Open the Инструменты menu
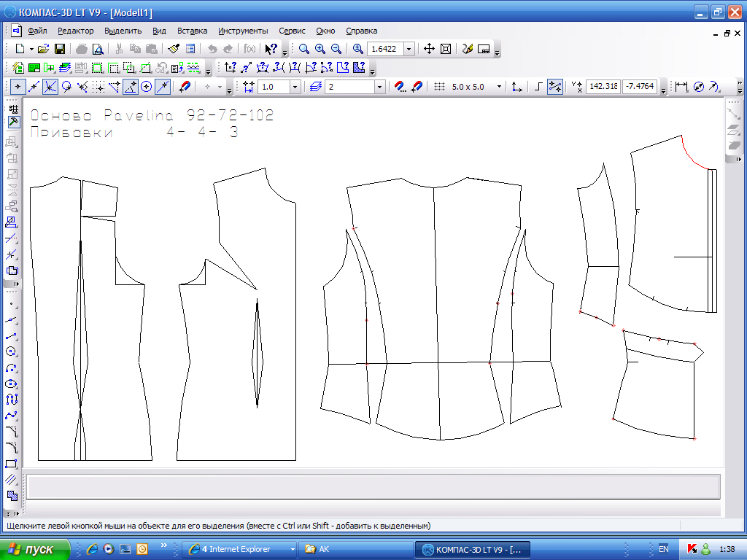The image size is (747, 560). click(x=243, y=31)
